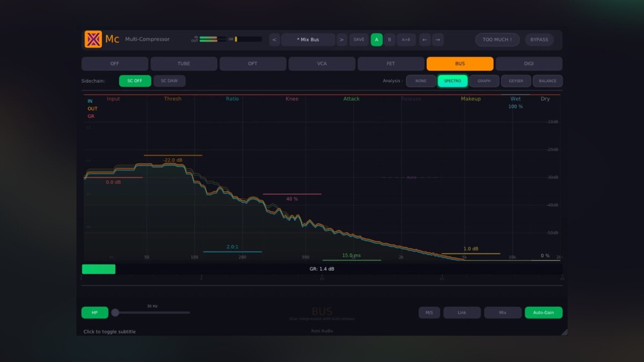This screenshot has height=362, width=644.
Task: Click the Knee 40 % slider line
Action: pos(292,194)
